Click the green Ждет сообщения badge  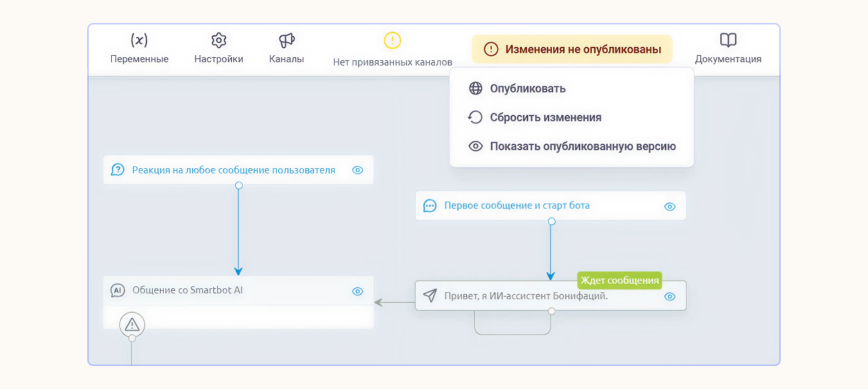pyautogui.click(x=619, y=281)
